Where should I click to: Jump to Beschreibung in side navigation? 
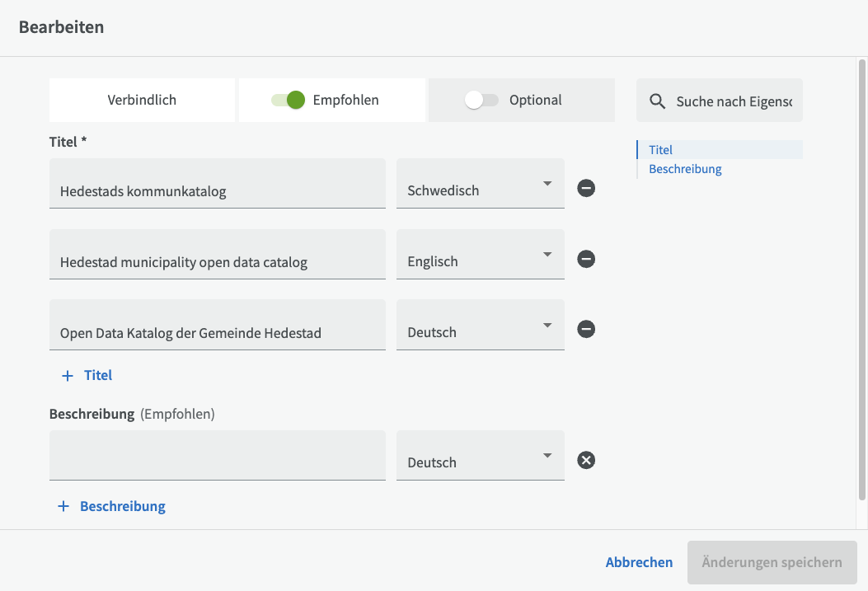pyautogui.click(x=685, y=169)
